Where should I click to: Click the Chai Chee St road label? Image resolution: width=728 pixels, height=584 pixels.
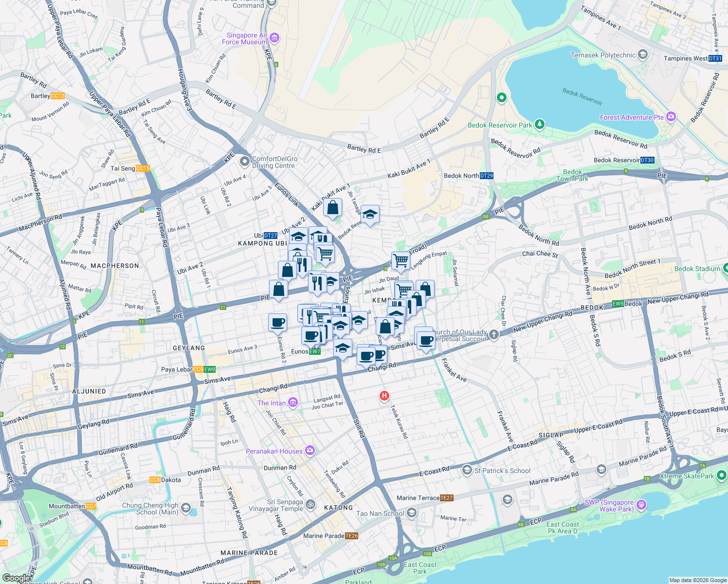point(540,254)
